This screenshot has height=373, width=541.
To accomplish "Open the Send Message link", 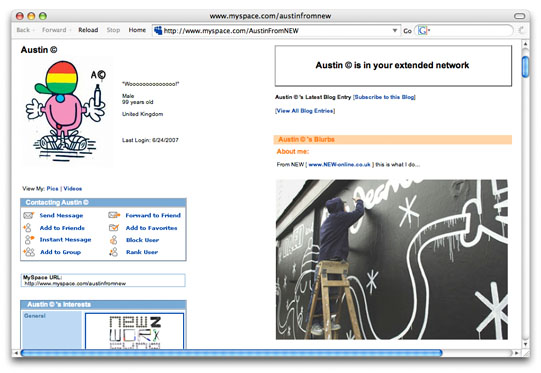I will (61, 216).
